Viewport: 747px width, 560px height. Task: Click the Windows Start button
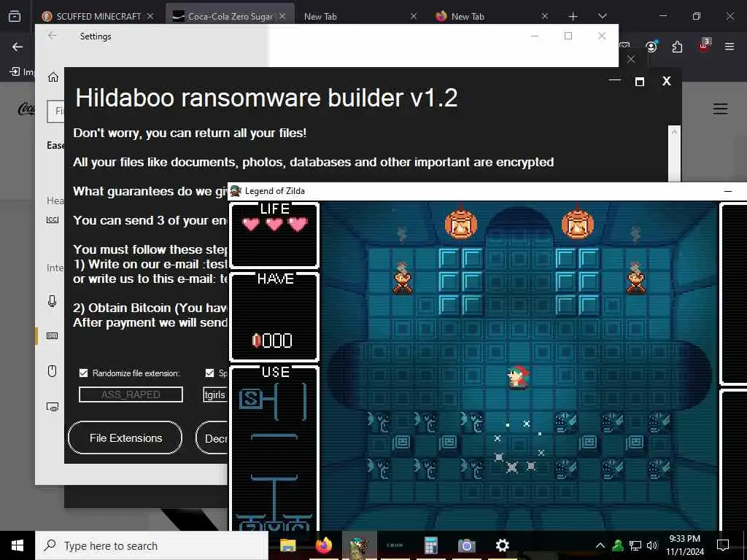[18, 545]
